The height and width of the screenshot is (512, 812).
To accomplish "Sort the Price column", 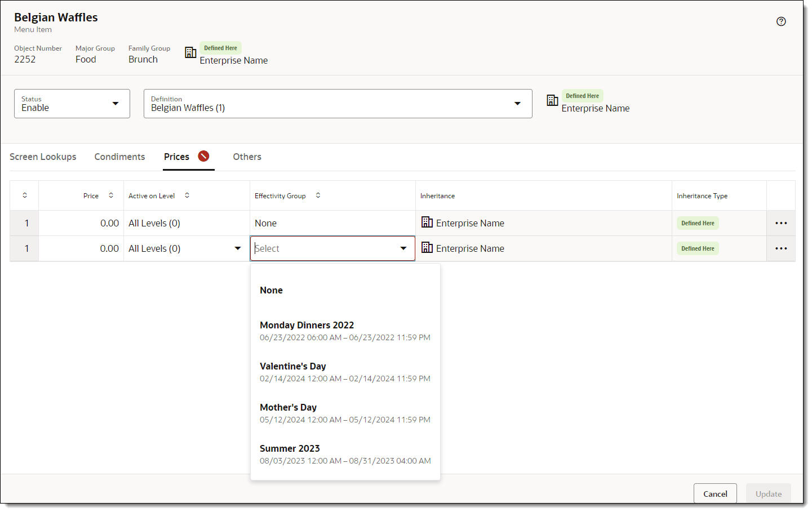I will point(111,195).
